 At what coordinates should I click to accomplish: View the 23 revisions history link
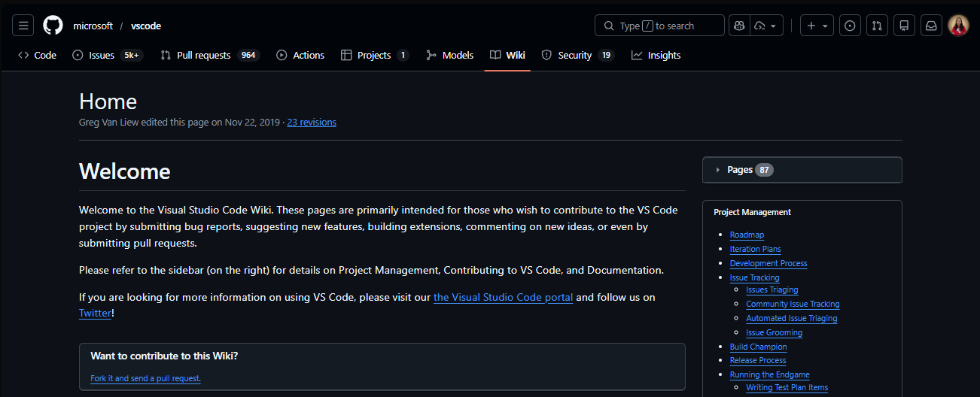tap(312, 122)
